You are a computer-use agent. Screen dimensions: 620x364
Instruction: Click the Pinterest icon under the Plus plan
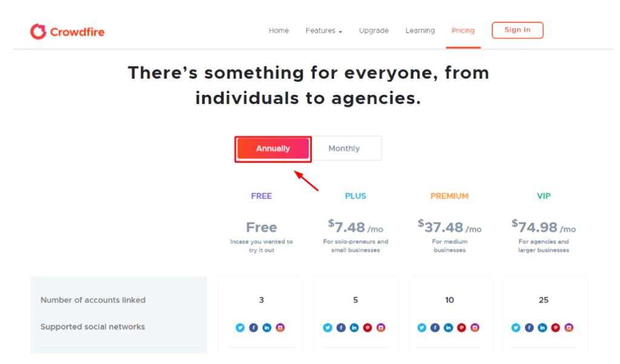(368, 328)
